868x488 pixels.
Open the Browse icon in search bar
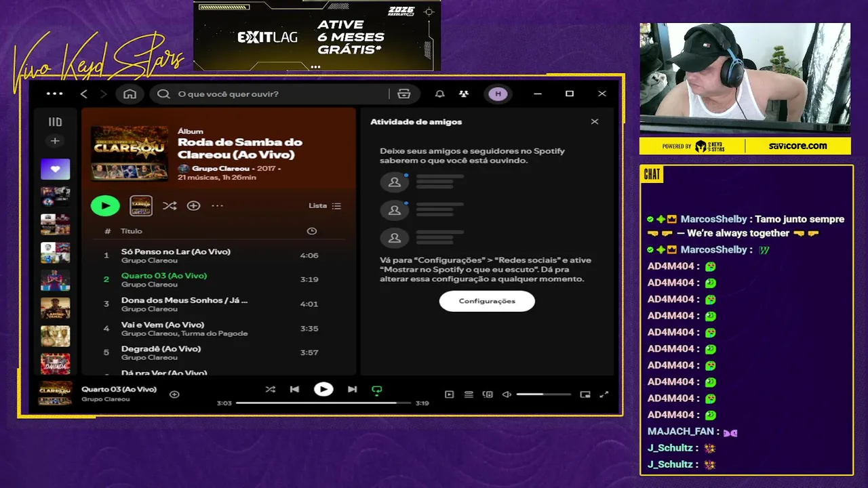point(404,94)
